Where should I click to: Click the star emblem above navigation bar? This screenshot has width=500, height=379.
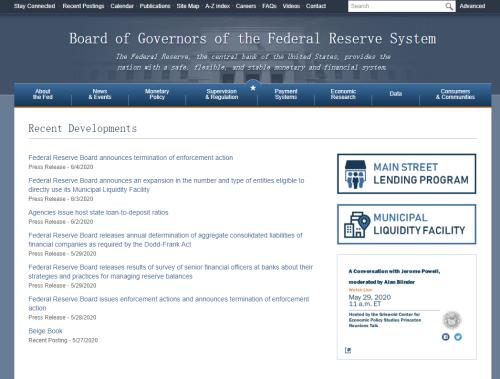(x=253, y=88)
